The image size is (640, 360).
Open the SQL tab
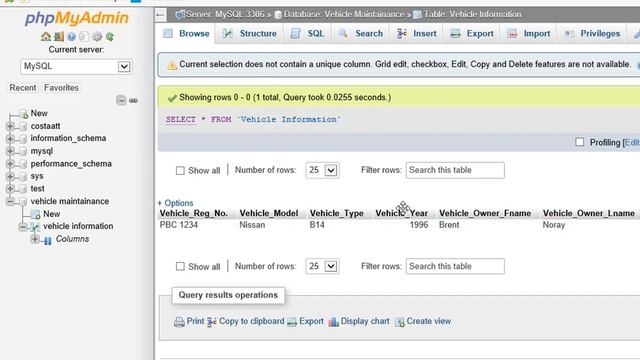tap(307, 33)
